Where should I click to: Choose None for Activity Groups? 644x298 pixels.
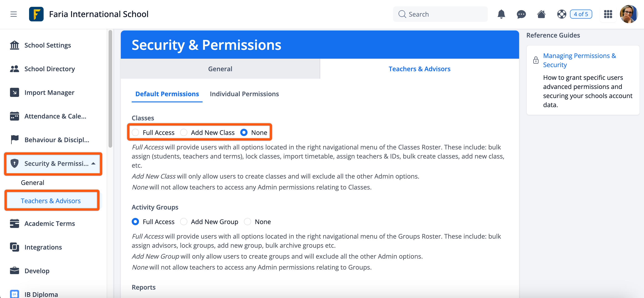click(x=248, y=222)
